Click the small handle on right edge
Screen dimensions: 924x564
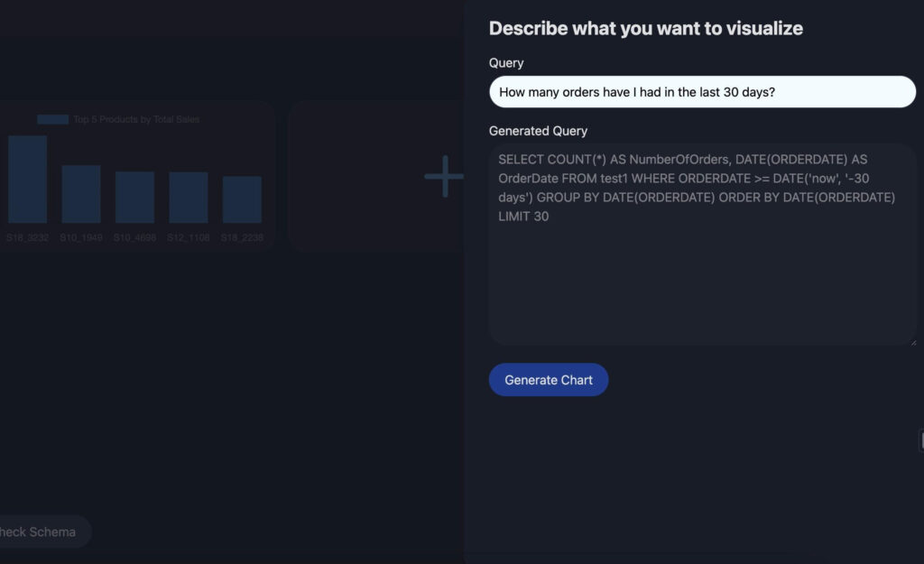click(x=920, y=440)
